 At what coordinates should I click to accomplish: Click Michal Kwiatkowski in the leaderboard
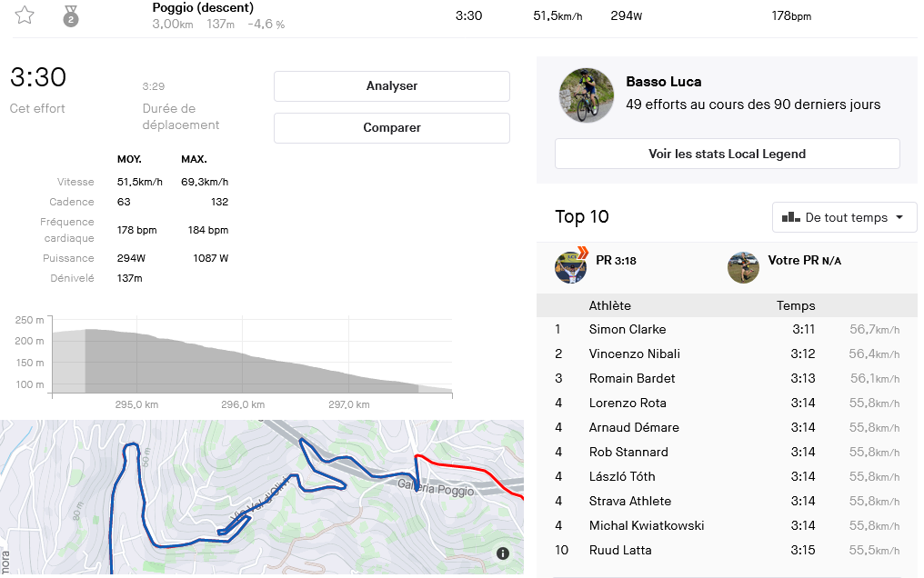tap(646, 525)
